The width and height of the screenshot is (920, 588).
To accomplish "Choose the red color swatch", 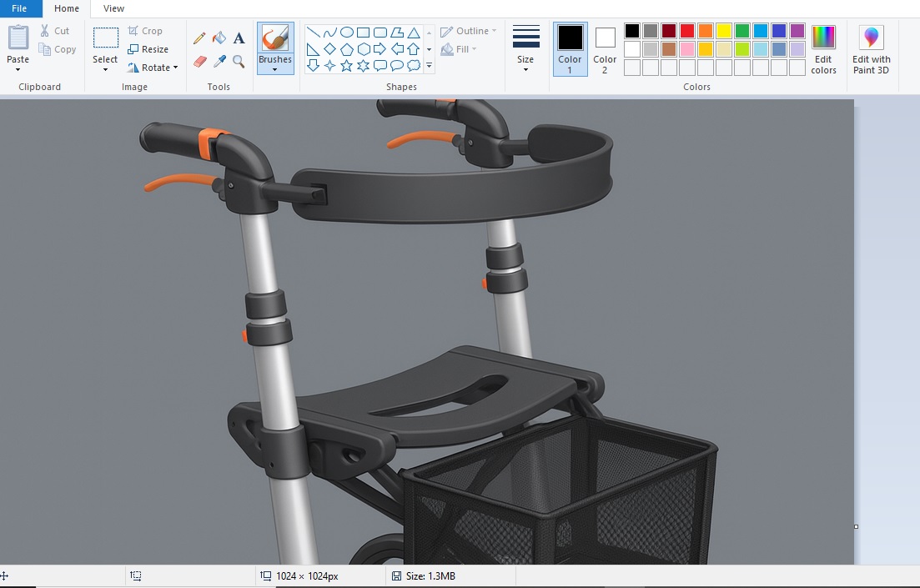I will click(x=687, y=31).
